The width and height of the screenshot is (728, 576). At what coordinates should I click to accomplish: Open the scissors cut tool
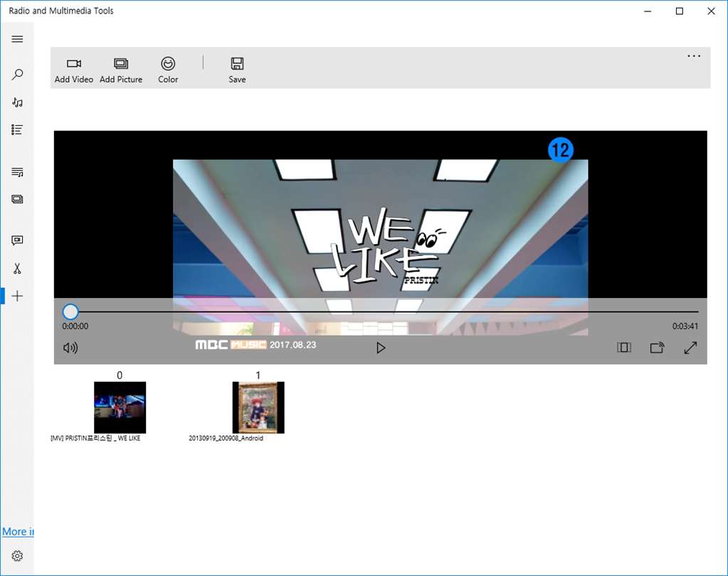tap(17, 269)
